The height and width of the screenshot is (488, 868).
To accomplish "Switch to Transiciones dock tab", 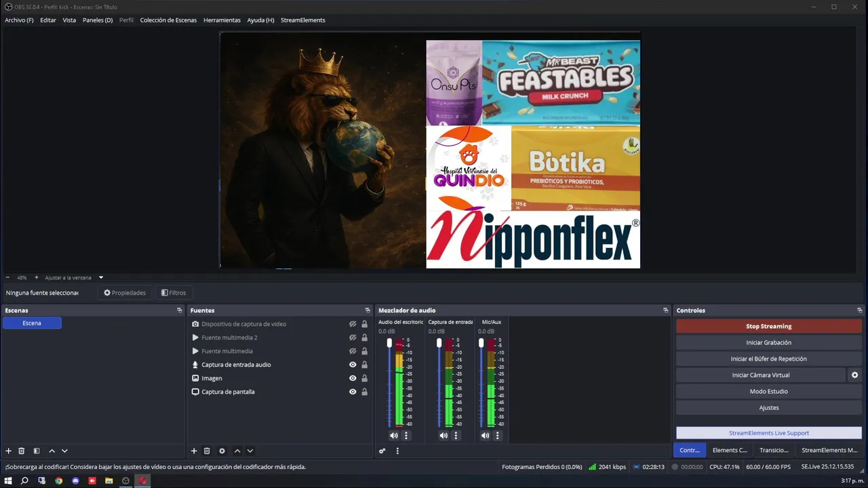I will click(774, 450).
